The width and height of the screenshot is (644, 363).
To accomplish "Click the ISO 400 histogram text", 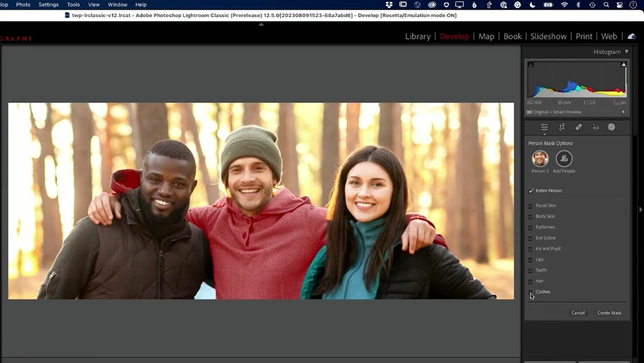I will pyautogui.click(x=535, y=103).
